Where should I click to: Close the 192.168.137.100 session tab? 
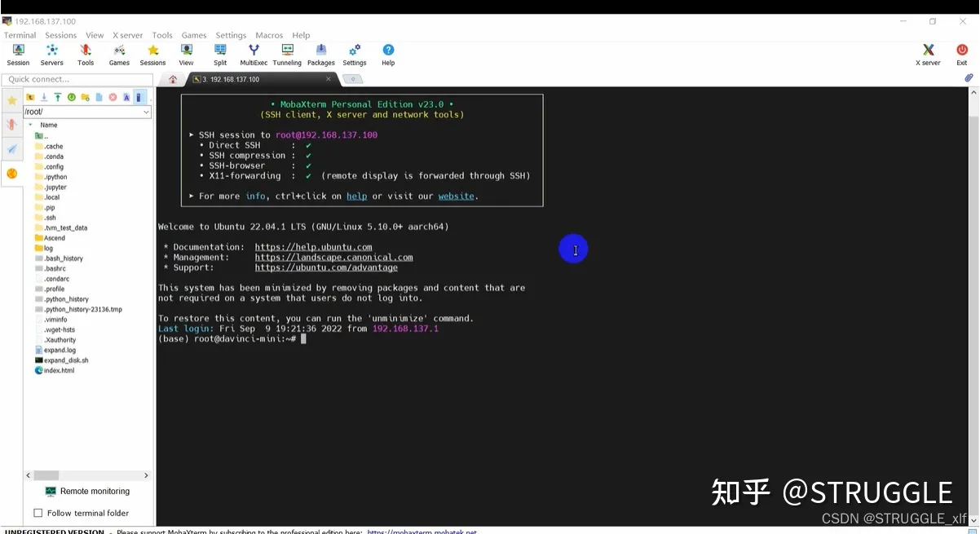pyautogui.click(x=329, y=79)
